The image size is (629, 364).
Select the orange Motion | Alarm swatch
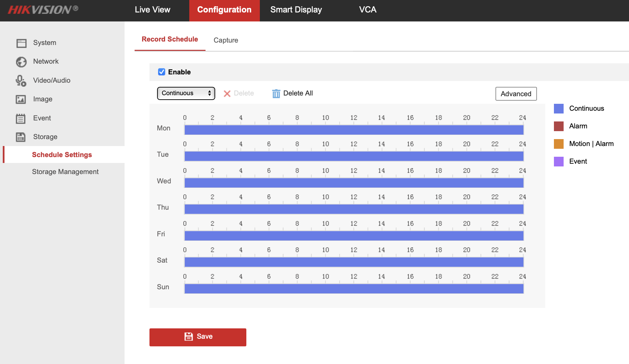pyautogui.click(x=558, y=144)
